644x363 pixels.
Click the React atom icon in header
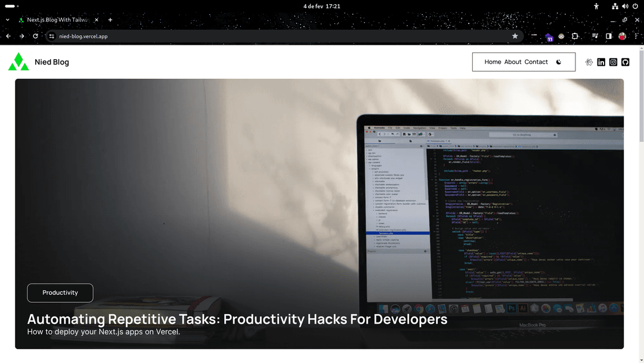pos(589,62)
